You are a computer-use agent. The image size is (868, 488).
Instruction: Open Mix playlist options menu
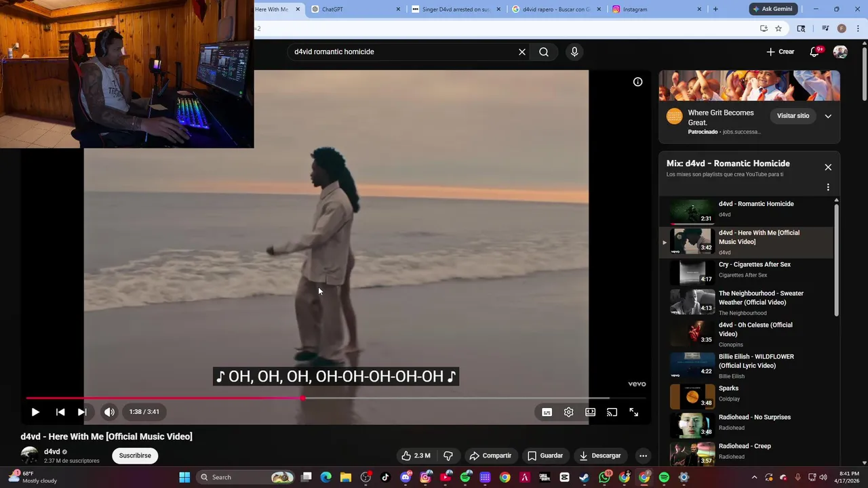click(828, 187)
